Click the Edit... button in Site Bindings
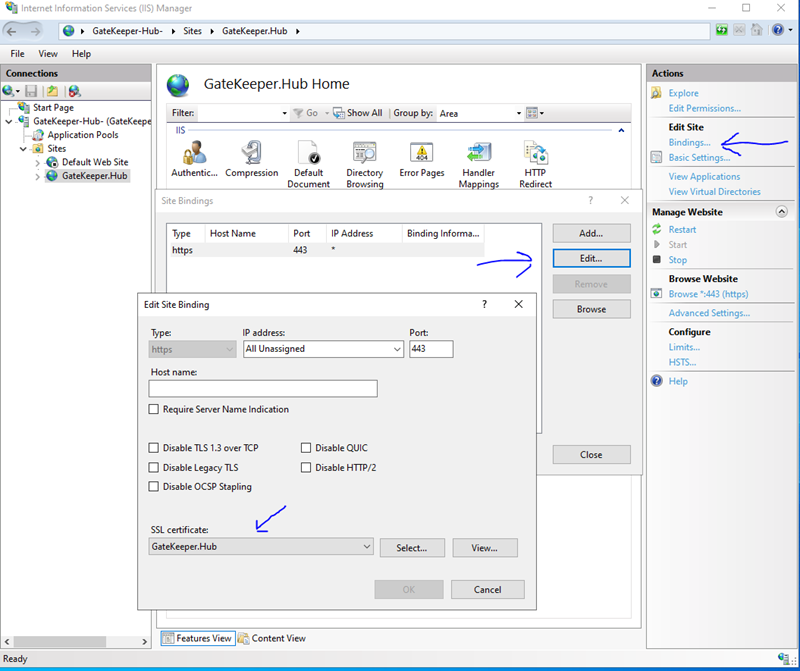This screenshot has width=800, height=671. (x=591, y=258)
